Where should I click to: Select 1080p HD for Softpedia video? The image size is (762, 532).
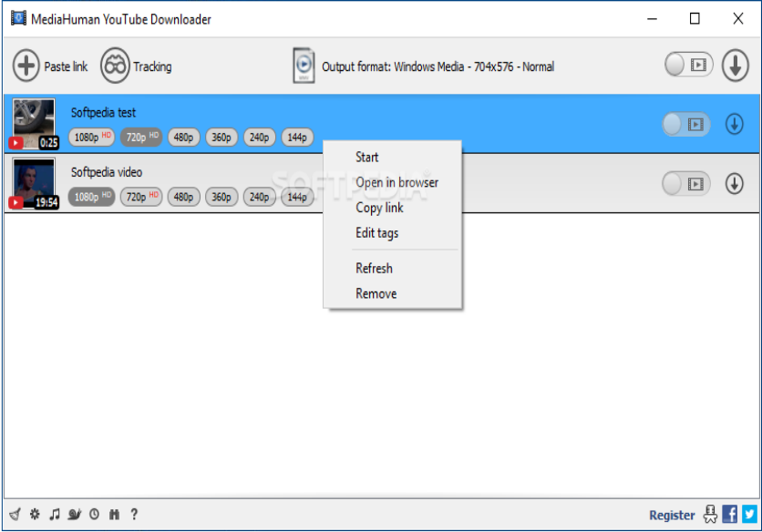click(92, 197)
